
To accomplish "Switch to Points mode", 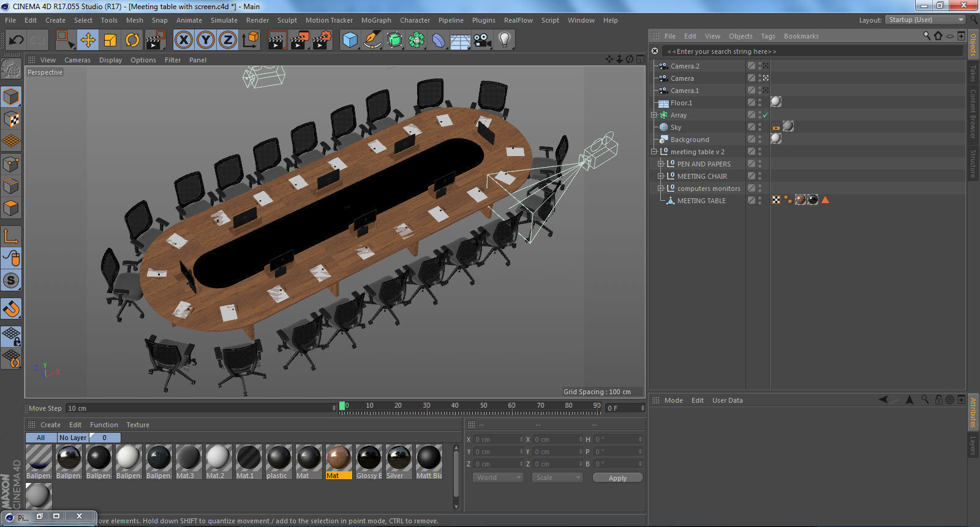I will coord(11,163).
